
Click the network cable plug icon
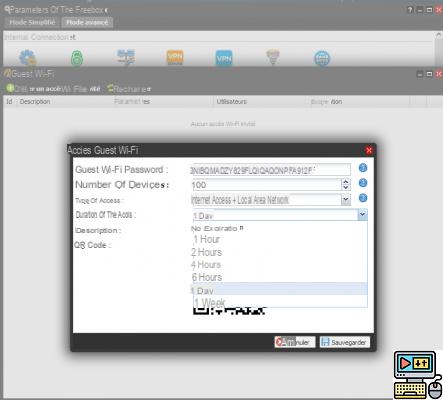tap(273, 57)
